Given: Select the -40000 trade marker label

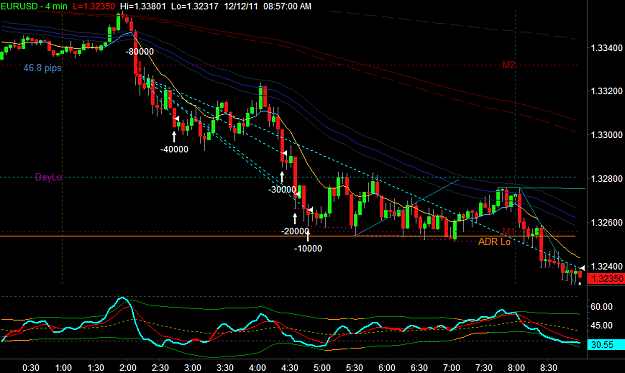Looking at the screenshot, I should click(x=174, y=149).
